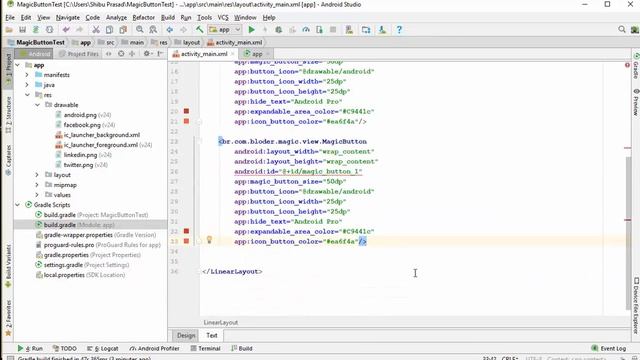Expand the manifests folder
This screenshot has height=360, width=640.
(27, 75)
